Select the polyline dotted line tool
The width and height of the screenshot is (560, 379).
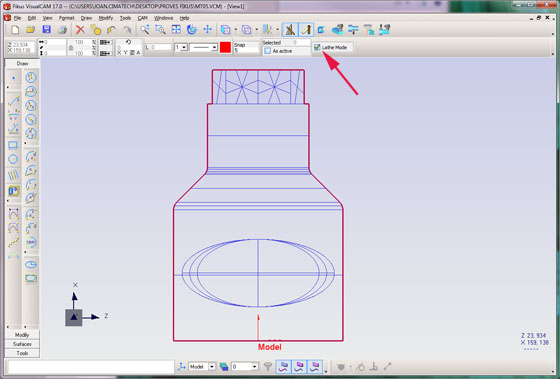tap(13, 243)
